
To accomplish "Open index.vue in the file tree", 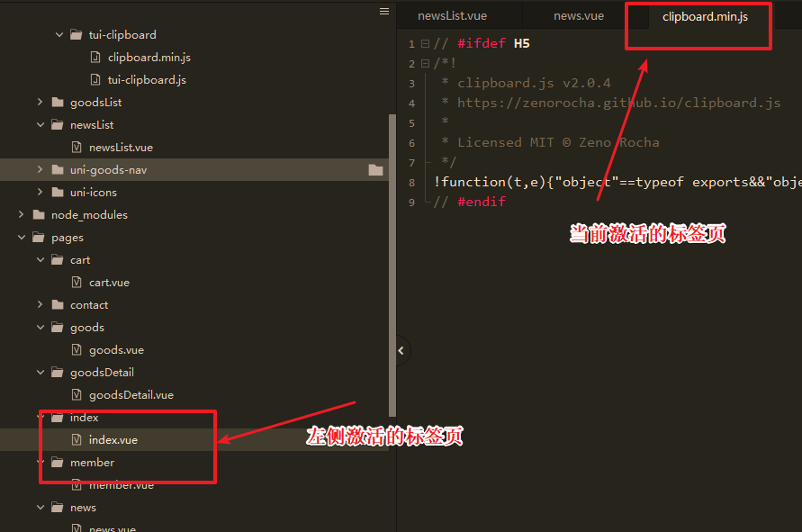I will pos(113,440).
